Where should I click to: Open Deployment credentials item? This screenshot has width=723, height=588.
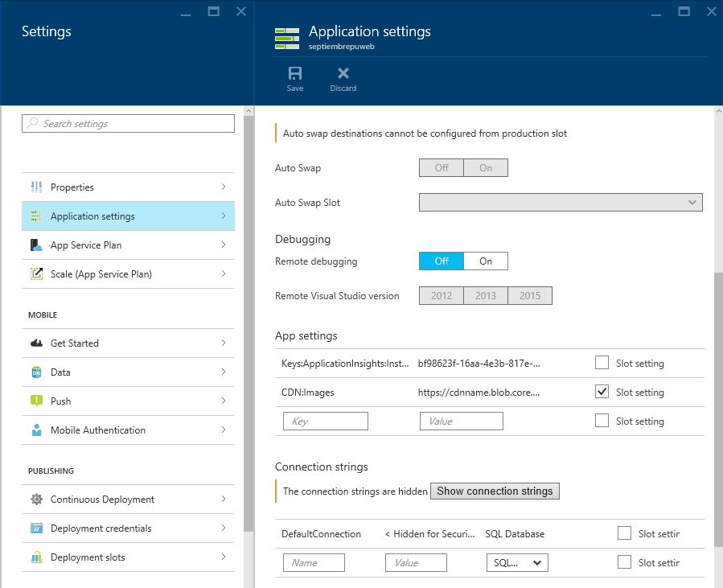coord(128,528)
